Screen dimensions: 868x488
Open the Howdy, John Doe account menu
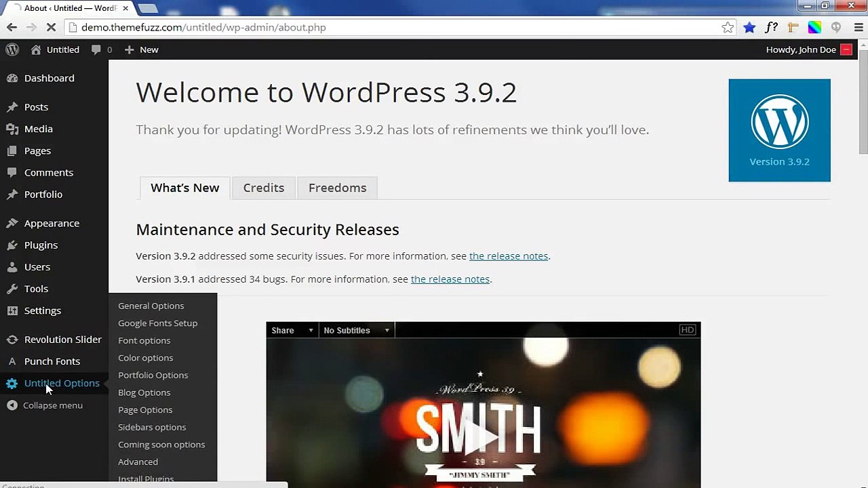coord(808,49)
